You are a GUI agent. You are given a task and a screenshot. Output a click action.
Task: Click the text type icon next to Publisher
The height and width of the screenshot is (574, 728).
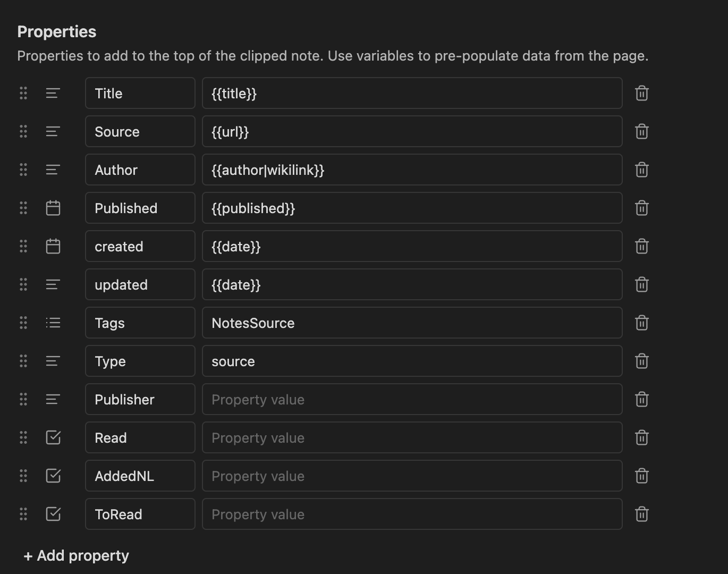coord(53,399)
